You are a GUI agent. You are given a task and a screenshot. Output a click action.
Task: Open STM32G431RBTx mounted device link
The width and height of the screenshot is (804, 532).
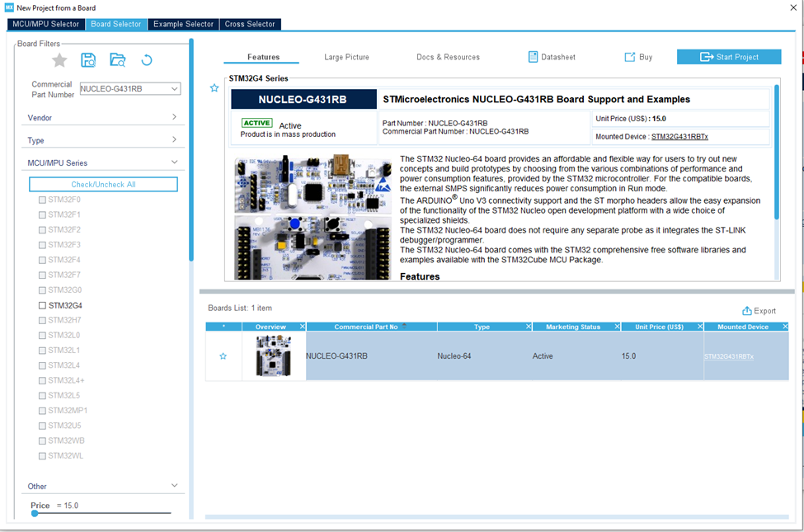(679, 136)
